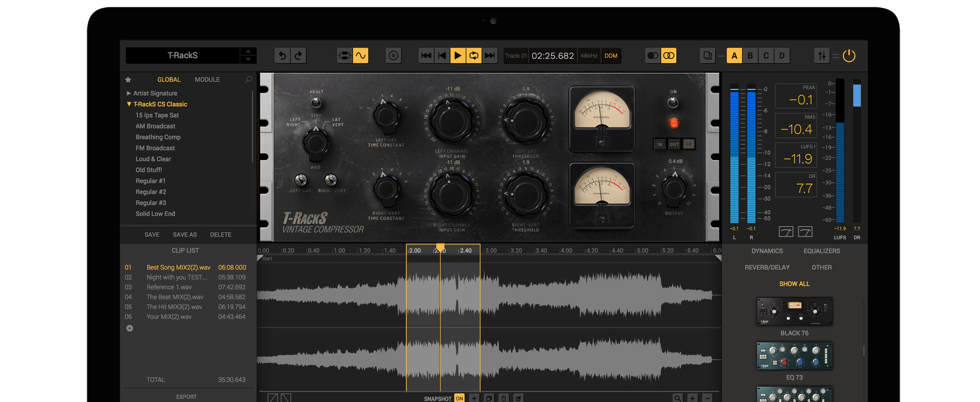Expand the Artist Signature preset folder
Screen dimensions: 980x402
tap(129, 93)
